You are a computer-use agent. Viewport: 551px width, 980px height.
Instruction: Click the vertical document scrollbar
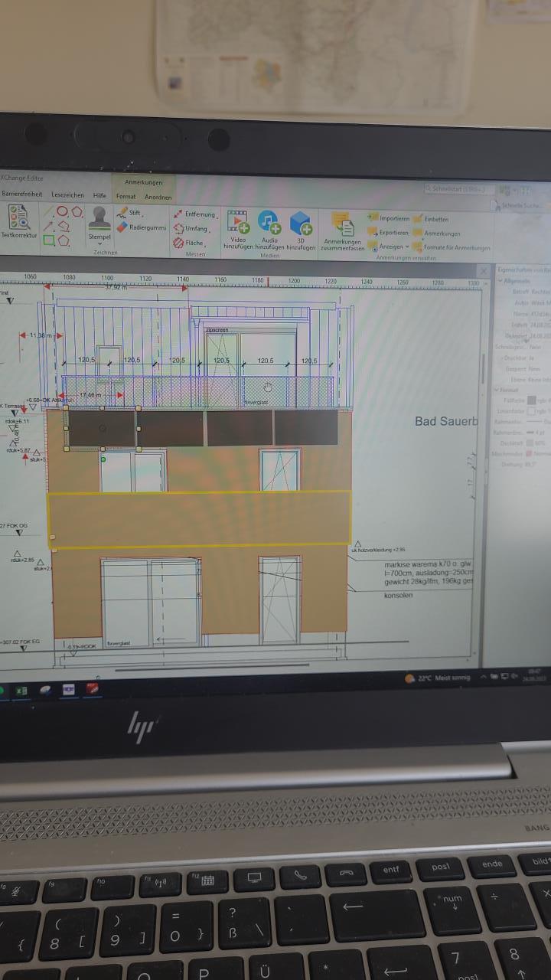coord(482,367)
